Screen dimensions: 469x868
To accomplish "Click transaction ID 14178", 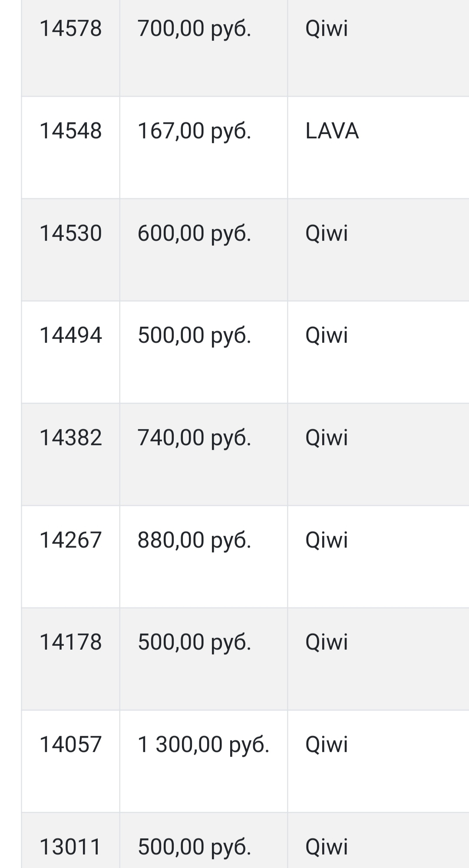I will (x=70, y=642).
